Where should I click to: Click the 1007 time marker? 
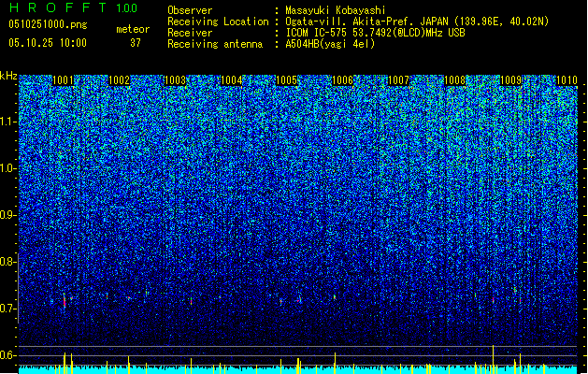pyautogui.click(x=398, y=80)
